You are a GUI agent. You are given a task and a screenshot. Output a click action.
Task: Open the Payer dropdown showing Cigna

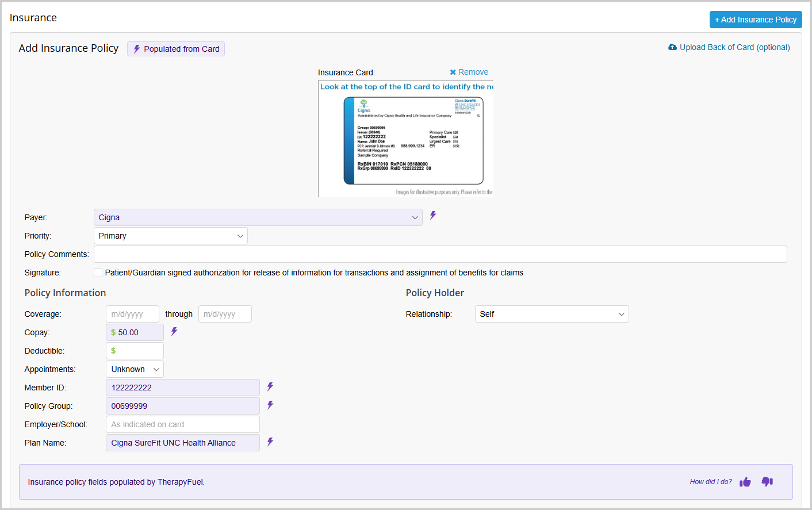(x=258, y=217)
